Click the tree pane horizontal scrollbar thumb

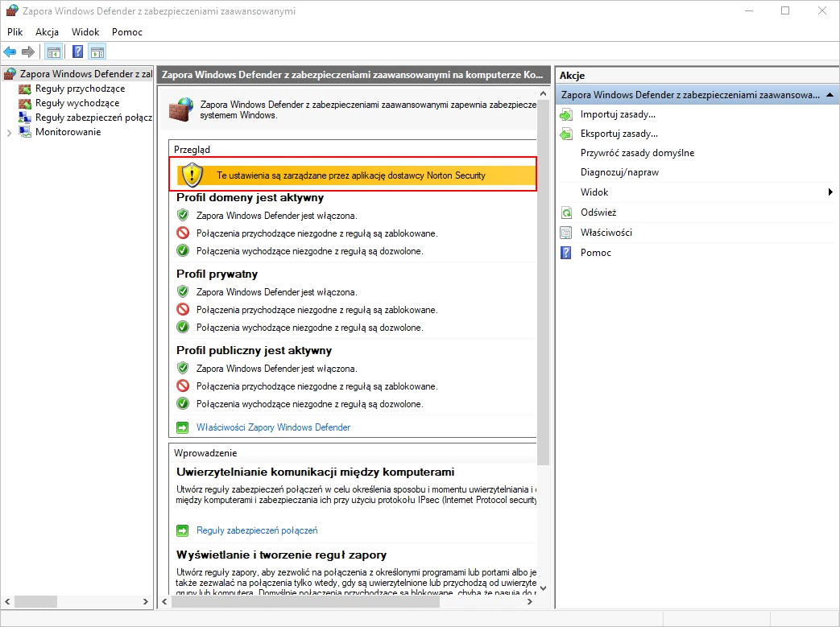[36, 602]
